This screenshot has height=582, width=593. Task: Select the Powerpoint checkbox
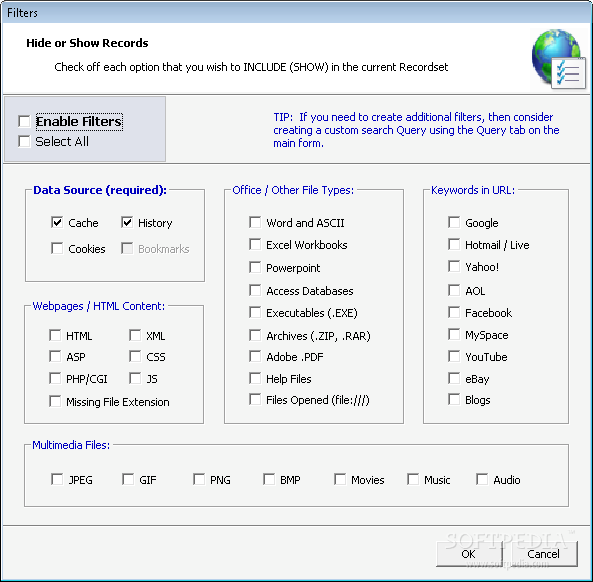click(255, 267)
